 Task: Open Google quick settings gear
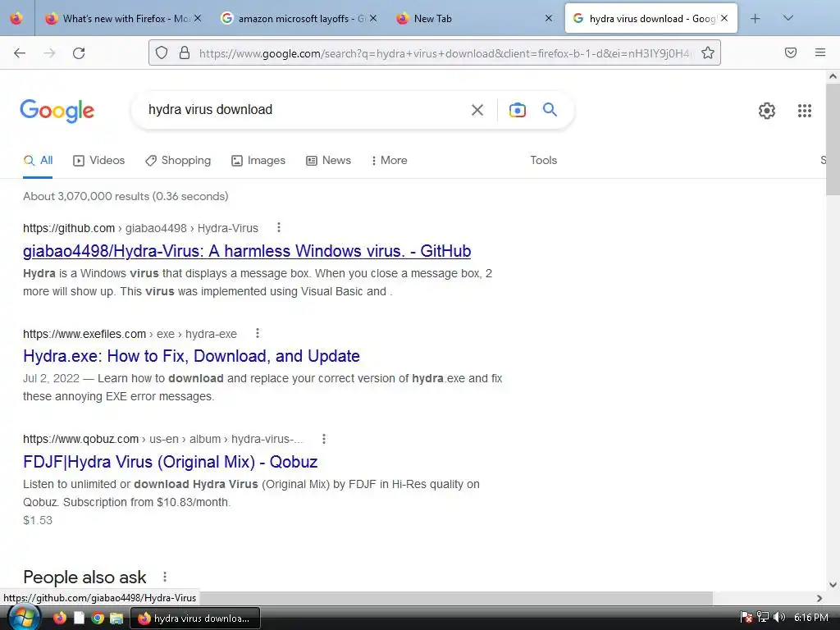coord(767,111)
